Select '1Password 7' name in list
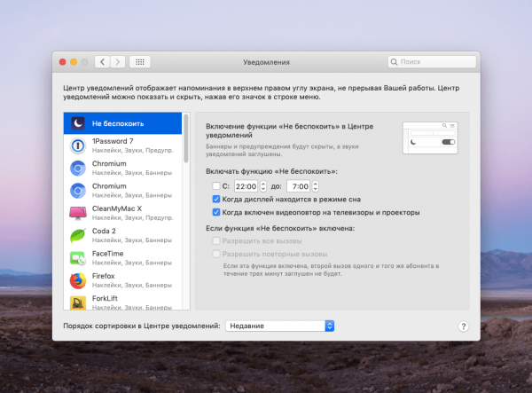 pyautogui.click(x=113, y=141)
